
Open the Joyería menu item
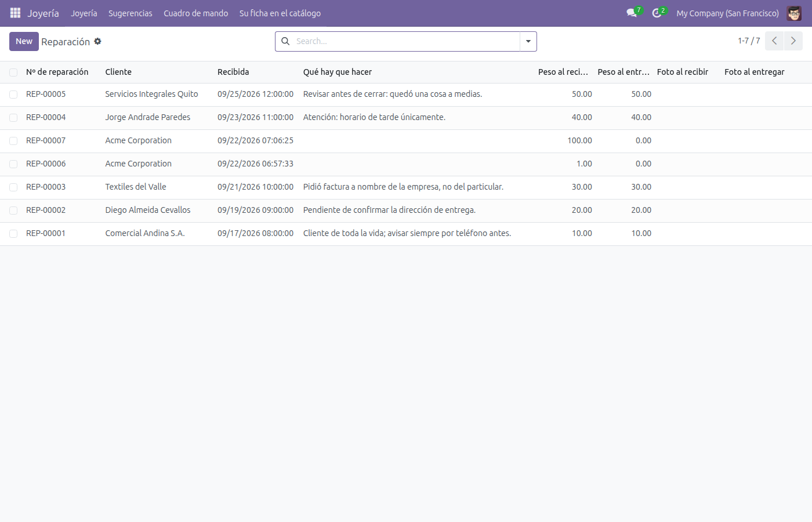84,13
